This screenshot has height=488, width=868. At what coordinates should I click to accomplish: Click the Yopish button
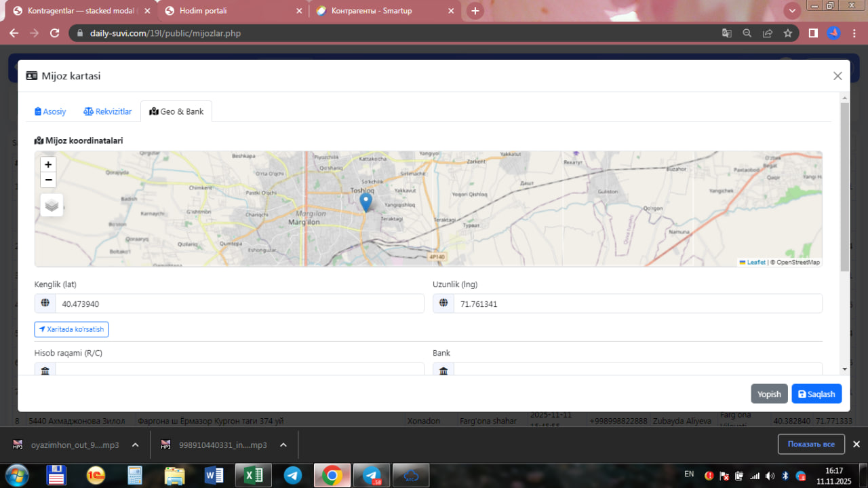(x=769, y=394)
